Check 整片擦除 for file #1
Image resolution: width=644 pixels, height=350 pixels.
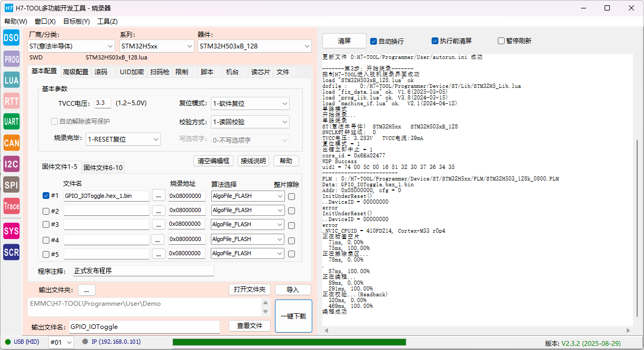click(291, 196)
